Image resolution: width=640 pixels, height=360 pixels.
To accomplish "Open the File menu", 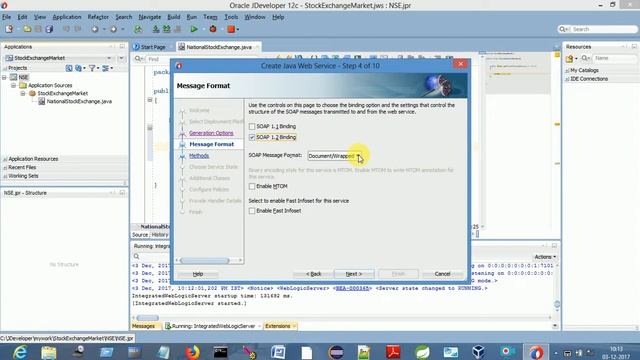I will tap(7, 17).
